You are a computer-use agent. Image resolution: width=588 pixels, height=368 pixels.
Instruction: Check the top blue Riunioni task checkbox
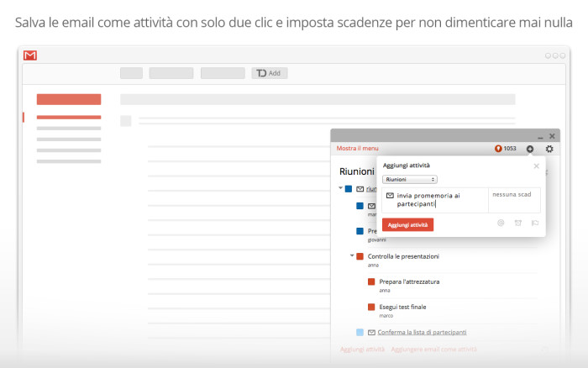click(x=349, y=189)
